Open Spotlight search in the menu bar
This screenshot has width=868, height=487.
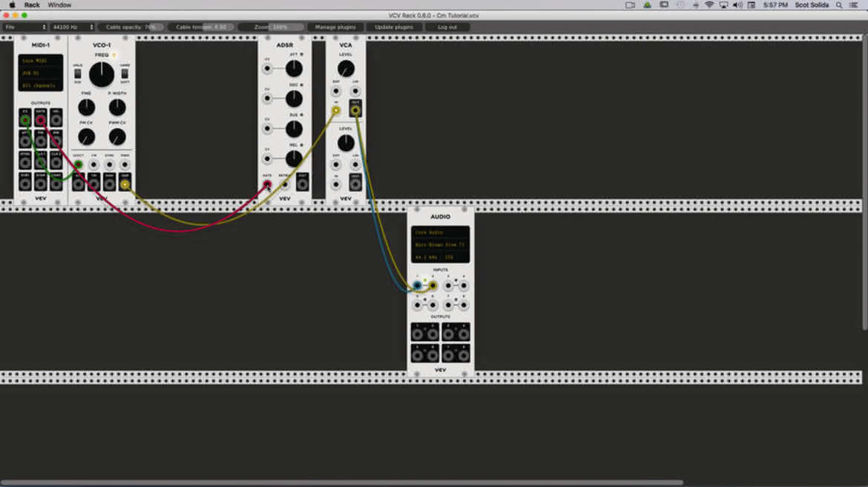click(839, 5)
